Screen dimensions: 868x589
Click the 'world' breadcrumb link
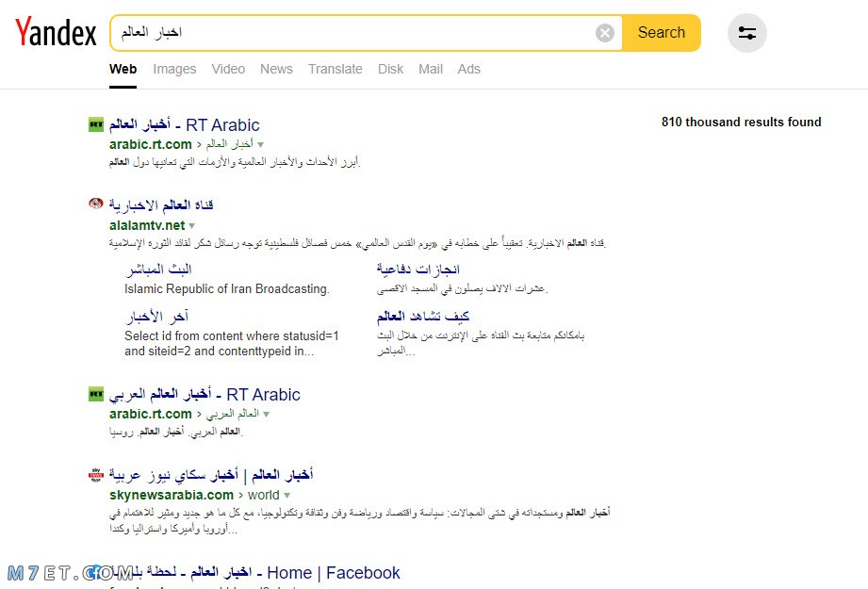pos(264,495)
